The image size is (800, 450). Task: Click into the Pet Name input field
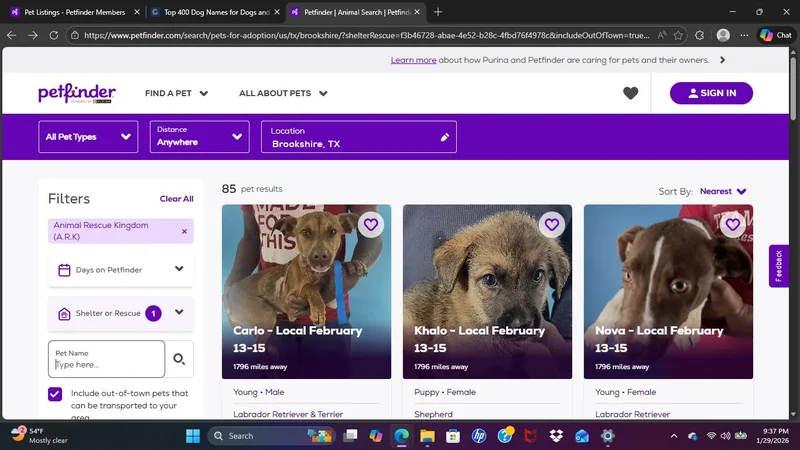pos(106,364)
